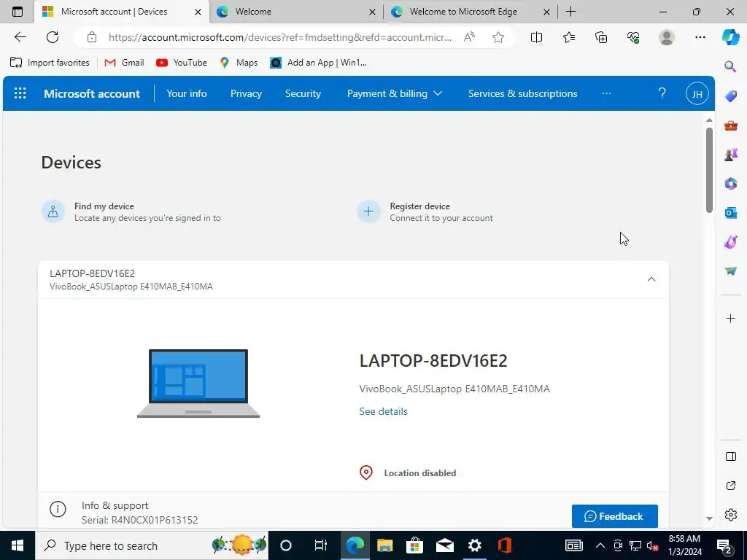Open the tab actions menu icon
Viewport: 747px width, 560px height.
coord(18,12)
